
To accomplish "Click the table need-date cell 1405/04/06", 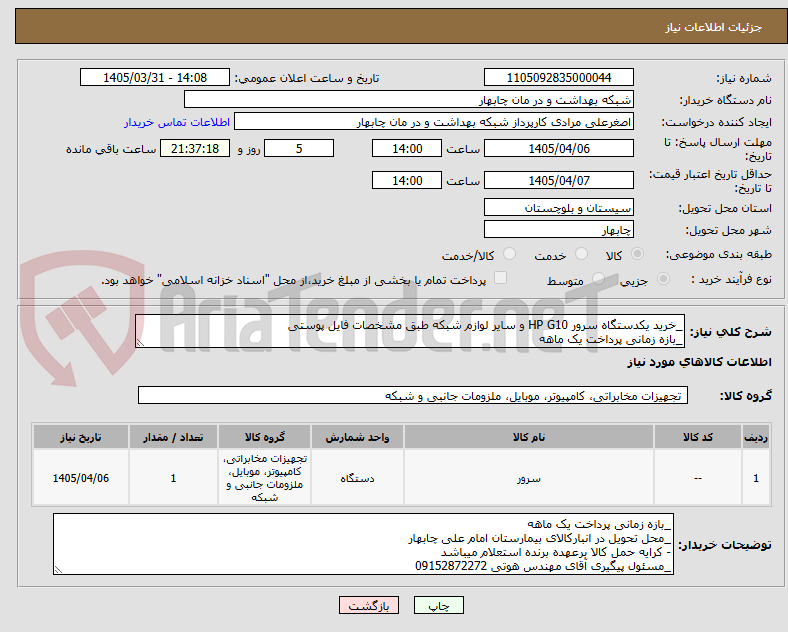I will (81, 478).
